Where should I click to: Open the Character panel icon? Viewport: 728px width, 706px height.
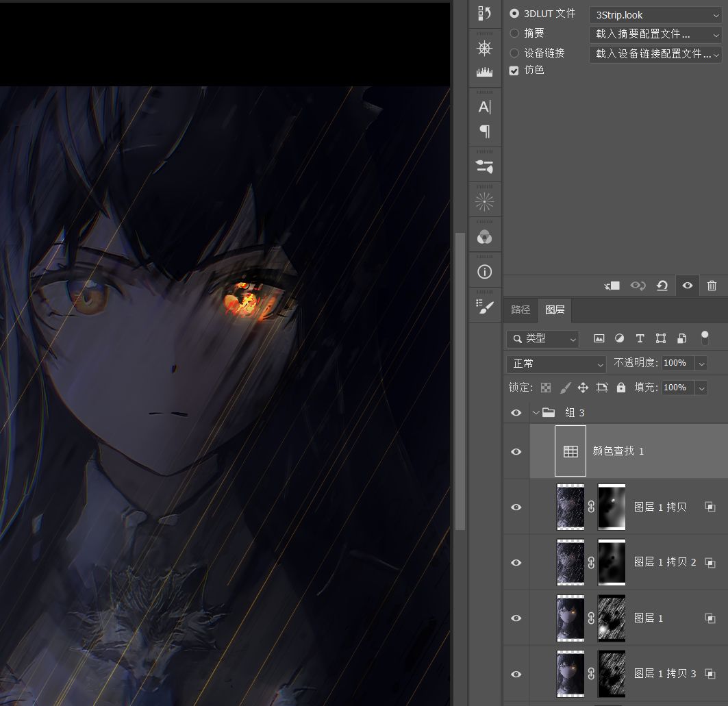click(x=484, y=108)
